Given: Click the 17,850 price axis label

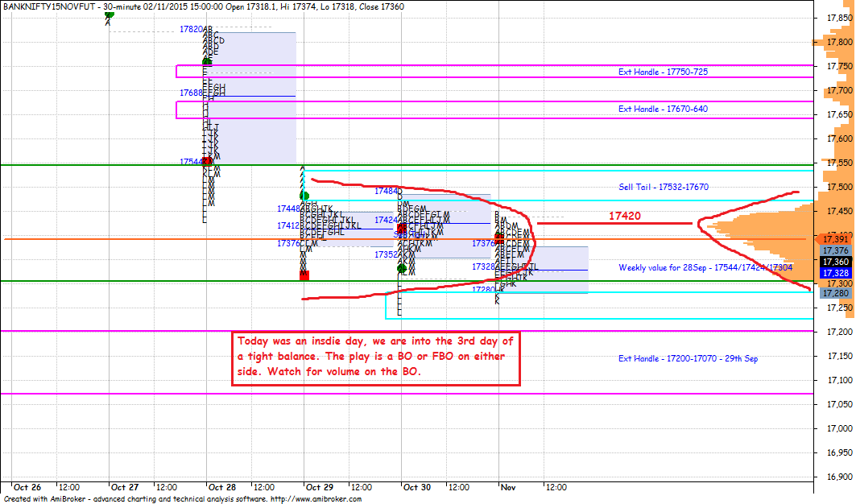Looking at the screenshot, I should 840,18.
